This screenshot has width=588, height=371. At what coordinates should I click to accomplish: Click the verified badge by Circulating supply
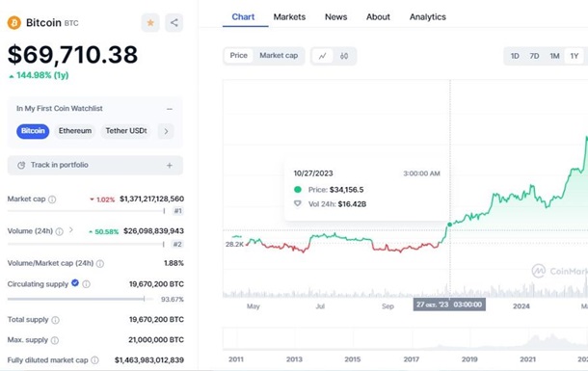click(x=75, y=283)
